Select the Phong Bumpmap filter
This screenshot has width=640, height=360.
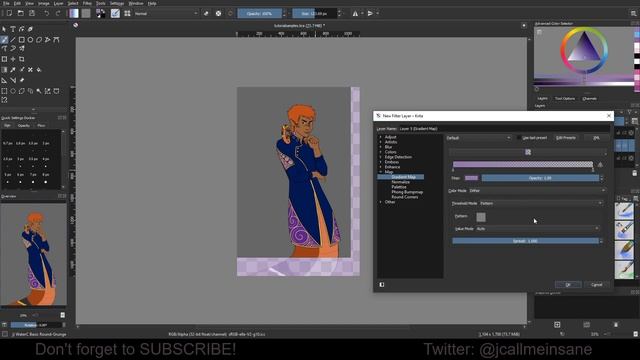pyautogui.click(x=407, y=192)
